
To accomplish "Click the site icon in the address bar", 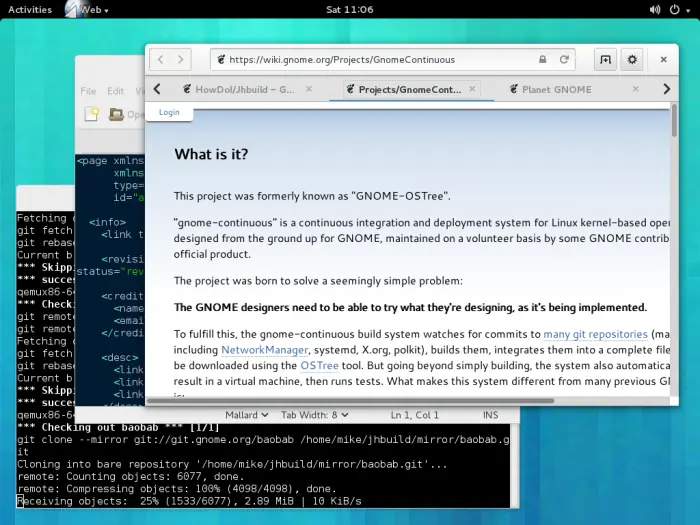I will 221,59.
